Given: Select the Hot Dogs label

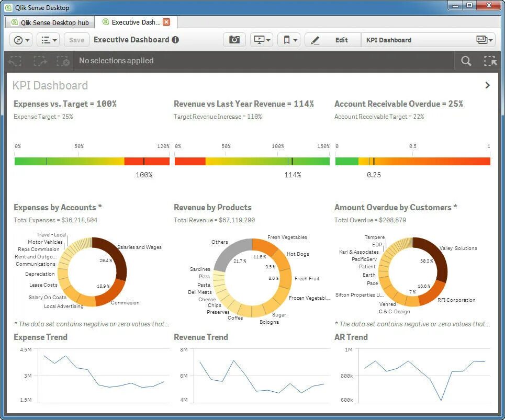Looking at the screenshot, I should point(298,254).
